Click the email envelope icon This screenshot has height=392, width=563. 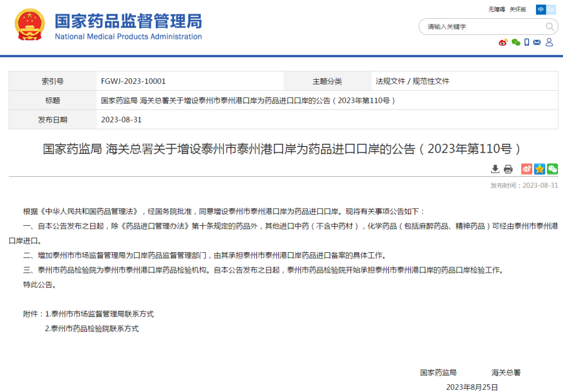pos(537,42)
